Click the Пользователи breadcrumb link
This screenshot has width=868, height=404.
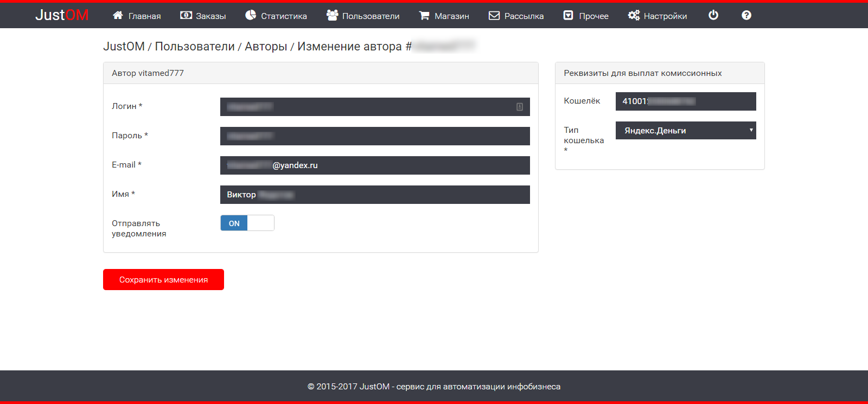(x=195, y=47)
